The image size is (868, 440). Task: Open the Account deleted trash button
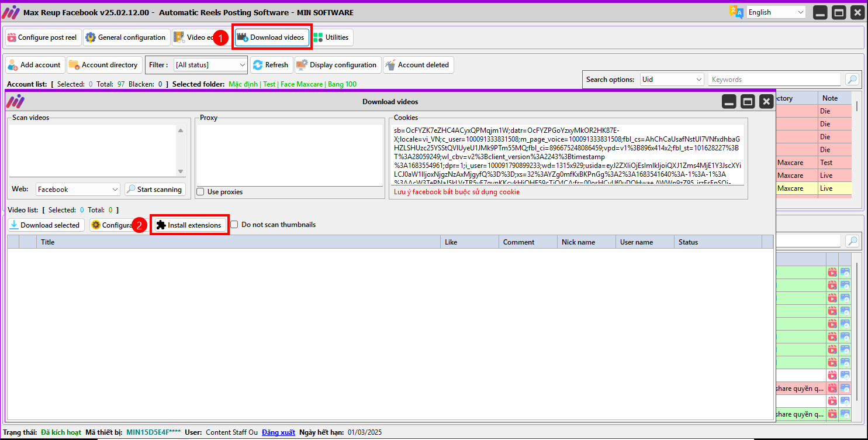tap(418, 65)
